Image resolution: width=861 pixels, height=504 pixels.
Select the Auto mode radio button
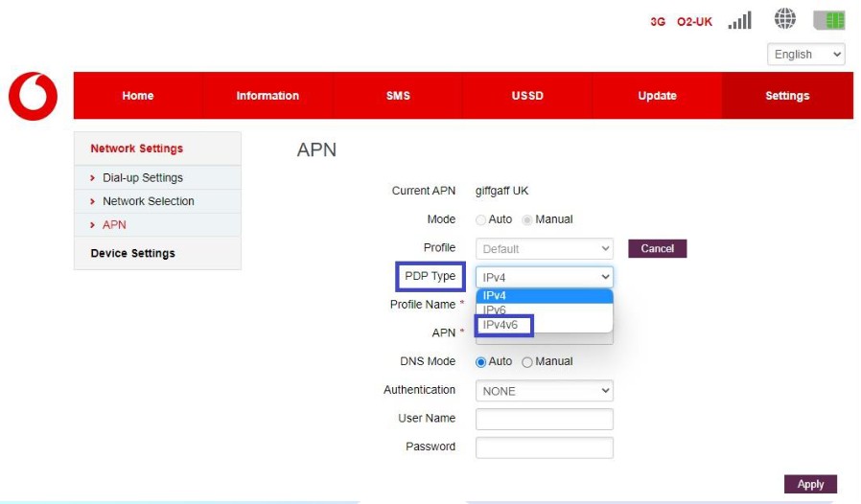(481, 219)
